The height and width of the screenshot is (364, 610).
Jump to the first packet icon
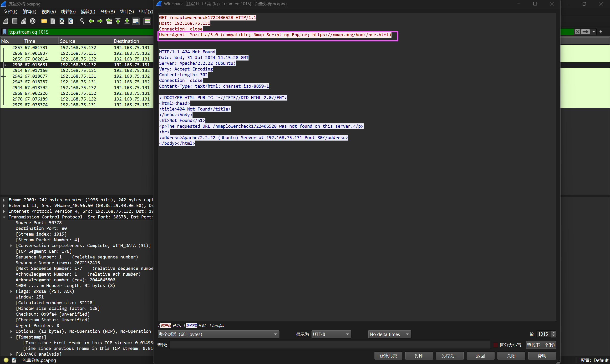118,21
